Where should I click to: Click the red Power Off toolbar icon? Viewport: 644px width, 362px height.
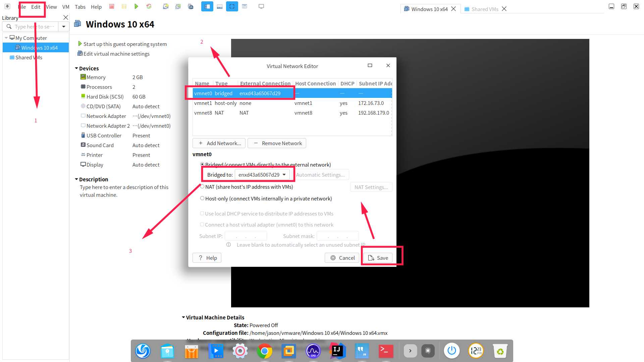coord(112,6)
